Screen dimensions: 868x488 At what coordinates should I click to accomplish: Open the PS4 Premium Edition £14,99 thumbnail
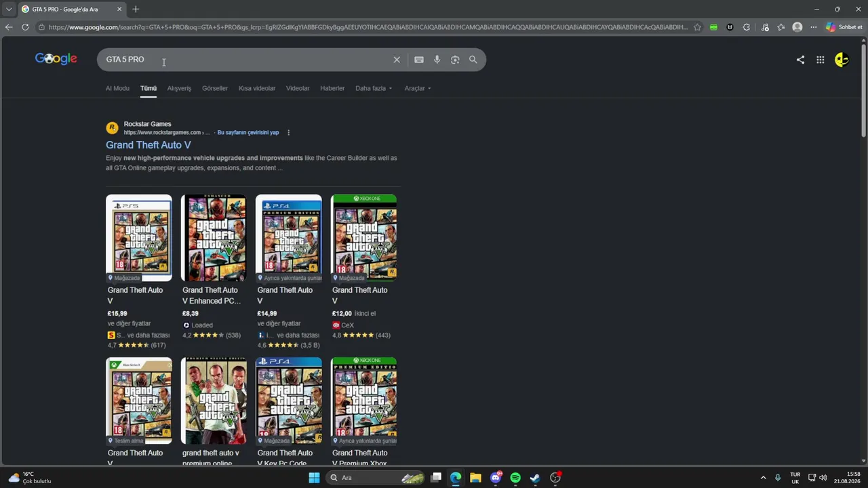pyautogui.click(x=289, y=238)
